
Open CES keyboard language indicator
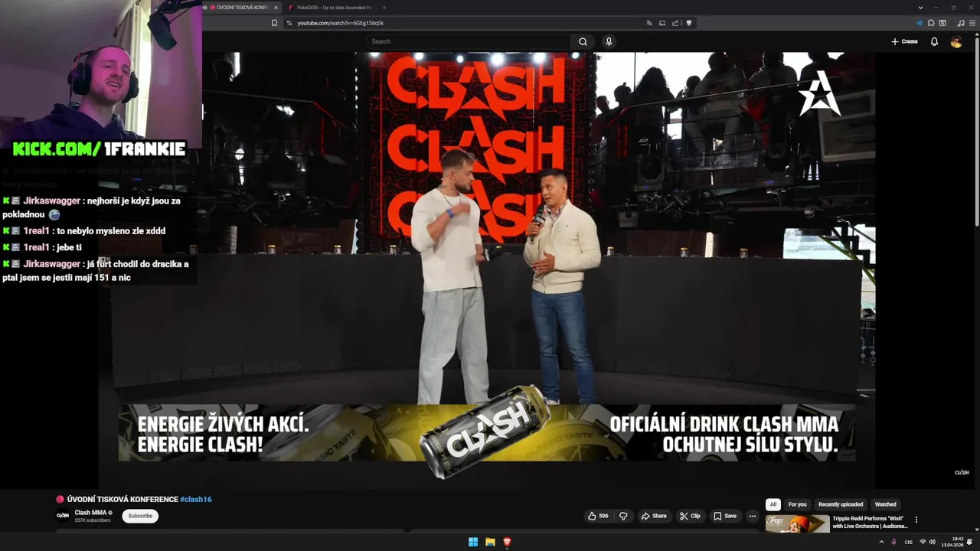coord(909,542)
